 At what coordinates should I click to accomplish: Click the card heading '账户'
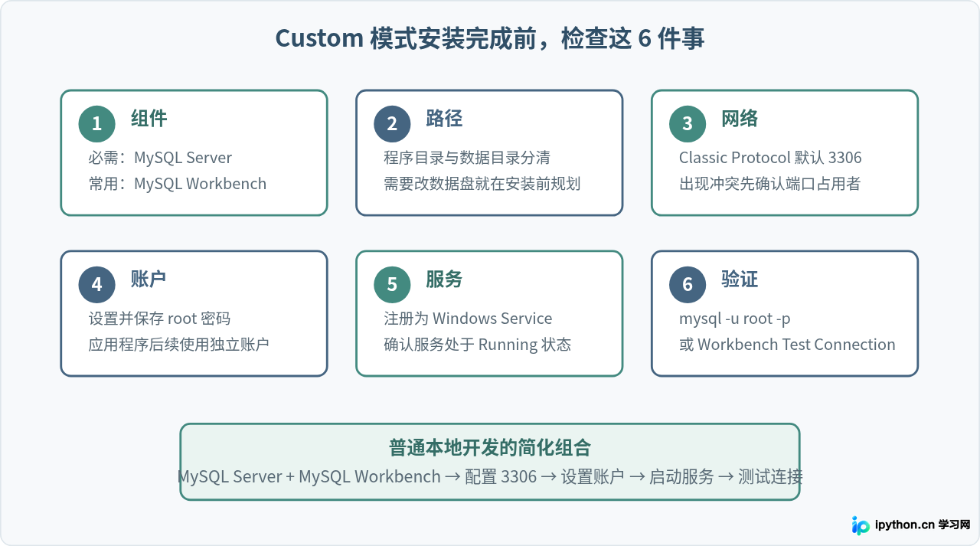click(149, 279)
